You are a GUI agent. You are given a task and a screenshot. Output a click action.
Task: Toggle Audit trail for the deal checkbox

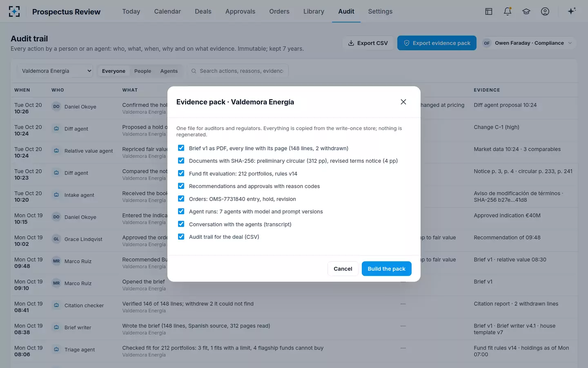click(181, 237)
